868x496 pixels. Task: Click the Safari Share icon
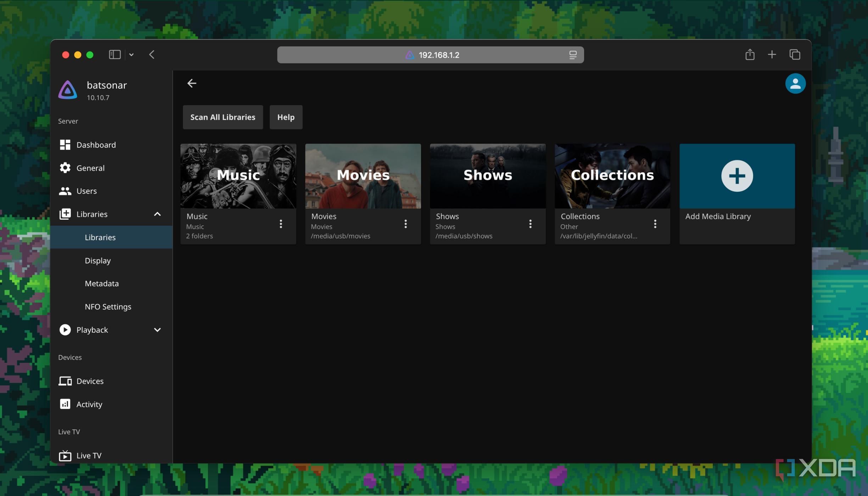point(750,54)
